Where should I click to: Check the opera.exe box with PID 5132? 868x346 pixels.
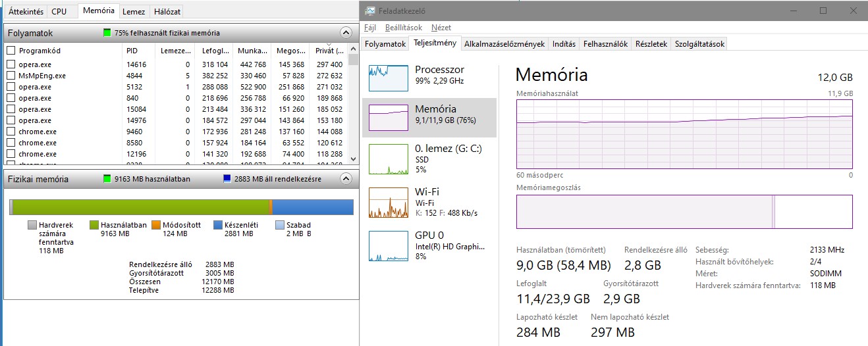(11, 87)
